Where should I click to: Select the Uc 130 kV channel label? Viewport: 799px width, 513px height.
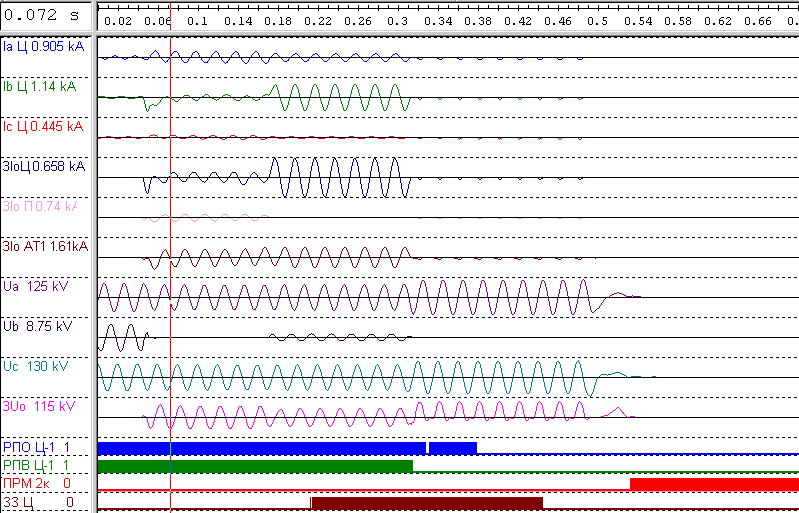36,366
